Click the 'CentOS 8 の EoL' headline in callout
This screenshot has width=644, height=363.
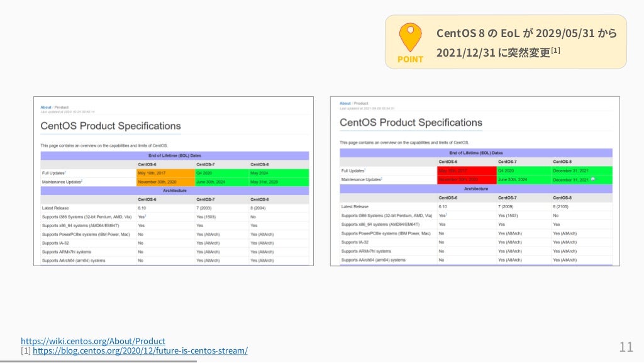526,33
